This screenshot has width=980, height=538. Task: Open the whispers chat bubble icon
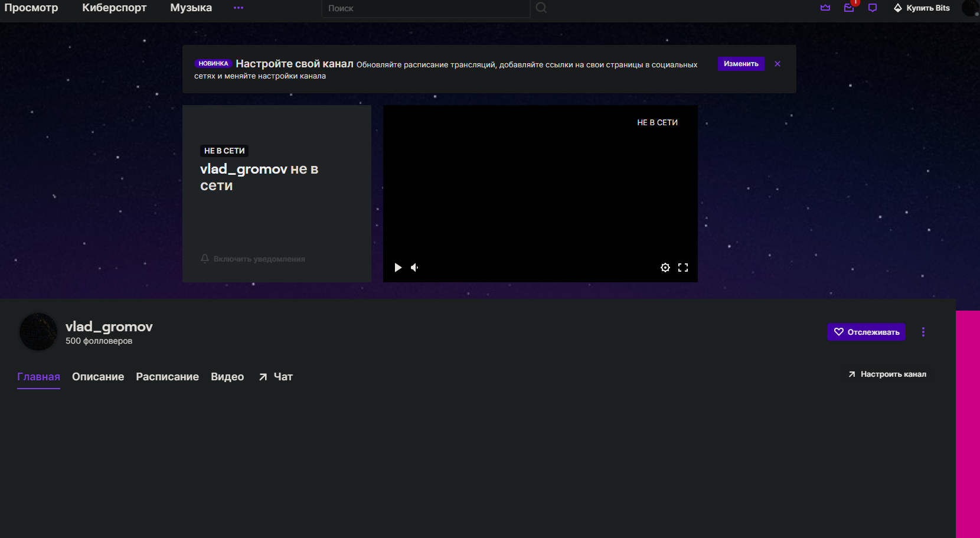[873, 8]
